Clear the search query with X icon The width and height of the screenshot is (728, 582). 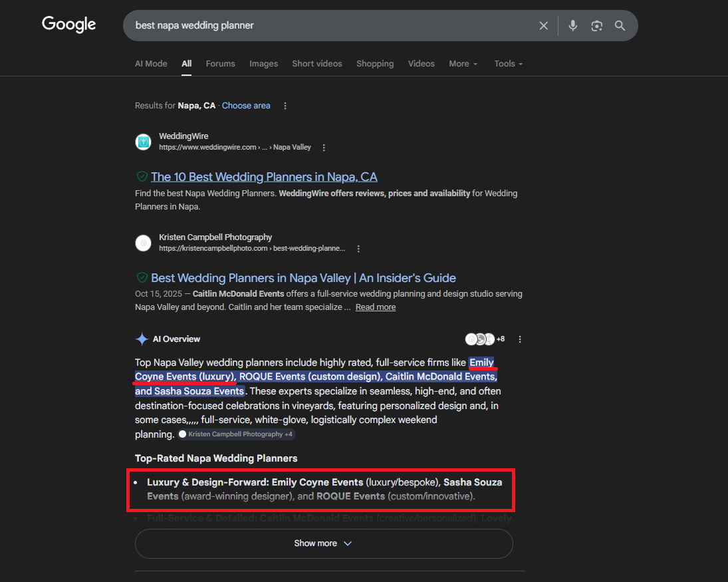[x=544, y=25]
